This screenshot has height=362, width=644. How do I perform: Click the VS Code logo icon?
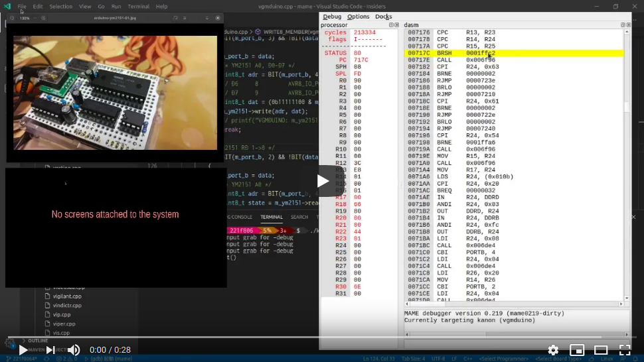pos(7,6)
